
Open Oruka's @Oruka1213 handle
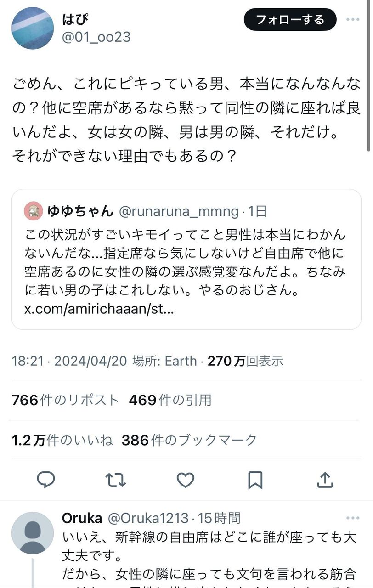tap(147, 518)
